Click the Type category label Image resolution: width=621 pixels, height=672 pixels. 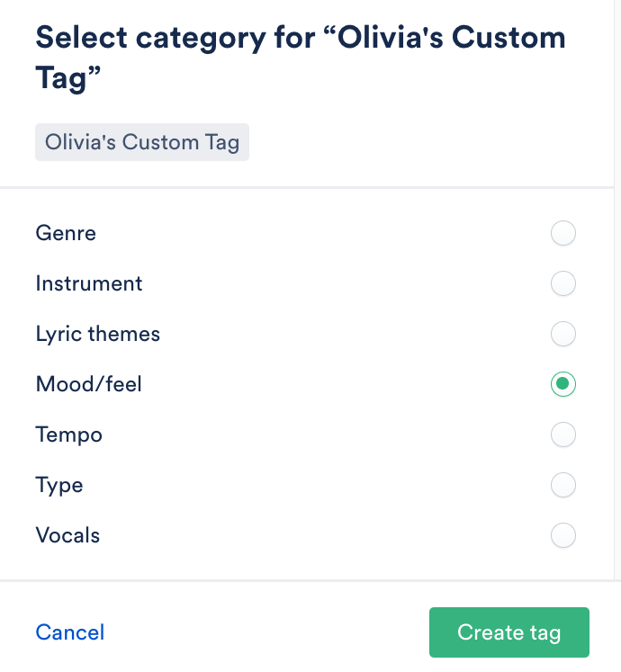59,486
